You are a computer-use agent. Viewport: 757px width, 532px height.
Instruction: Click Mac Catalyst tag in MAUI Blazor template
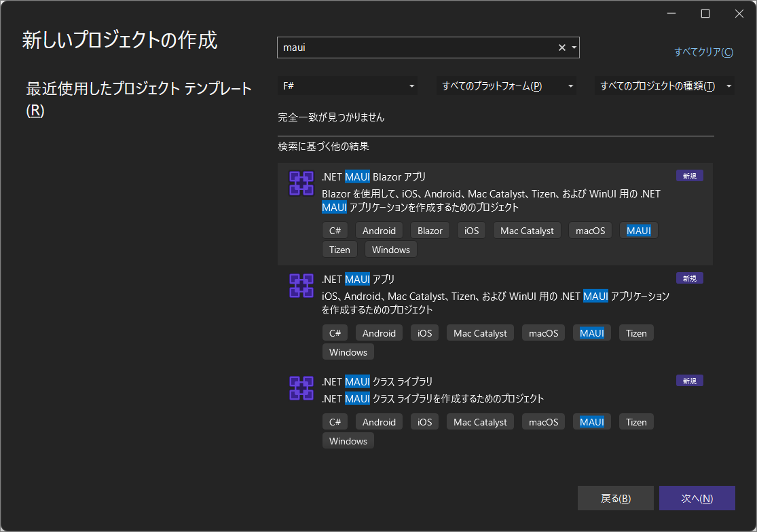528,231
